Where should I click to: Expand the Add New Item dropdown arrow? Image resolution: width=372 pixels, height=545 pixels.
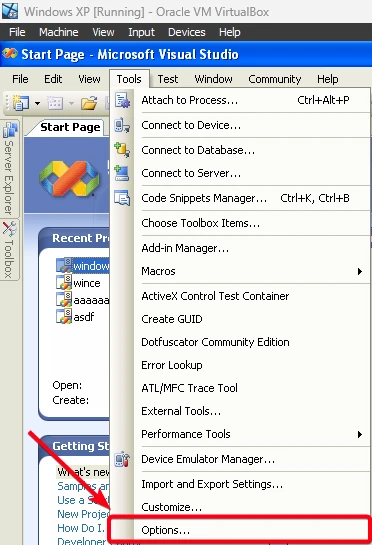pos(71,103)
